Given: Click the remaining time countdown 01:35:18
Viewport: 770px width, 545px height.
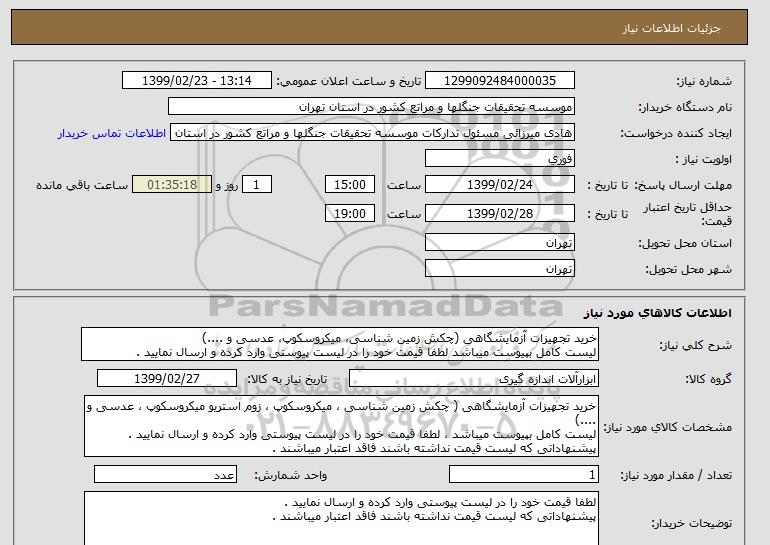Looking at the screenshot, I should [172, 185].
